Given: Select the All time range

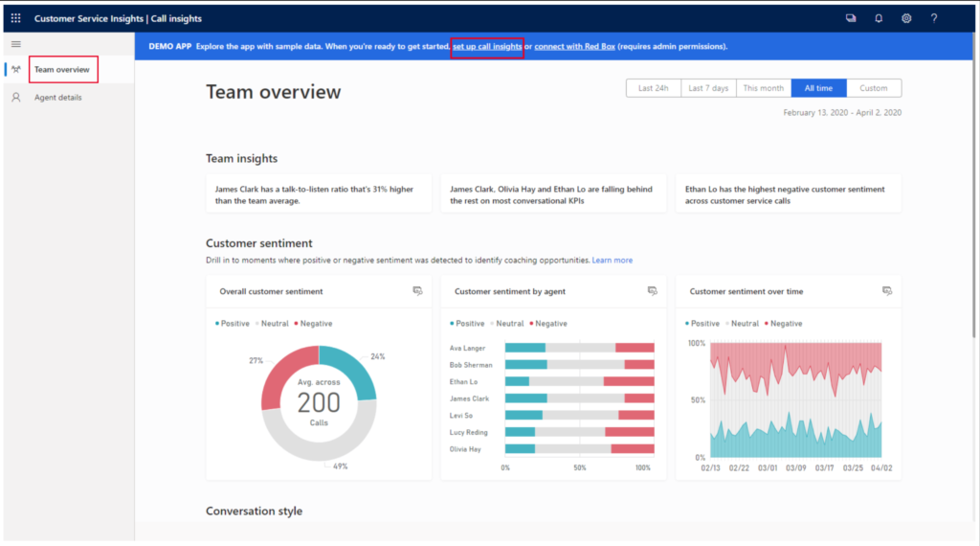Looking at the screenshot, I should pyautogui.click(x=819, y=88).
